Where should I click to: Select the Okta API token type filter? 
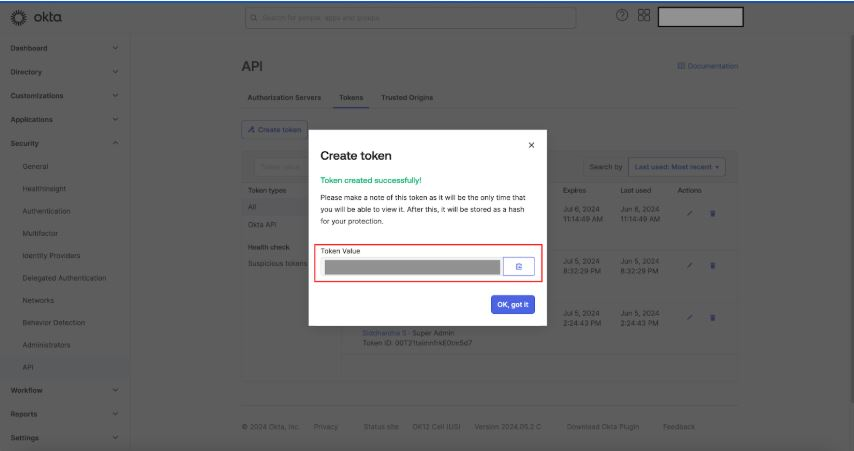(262, 224)
